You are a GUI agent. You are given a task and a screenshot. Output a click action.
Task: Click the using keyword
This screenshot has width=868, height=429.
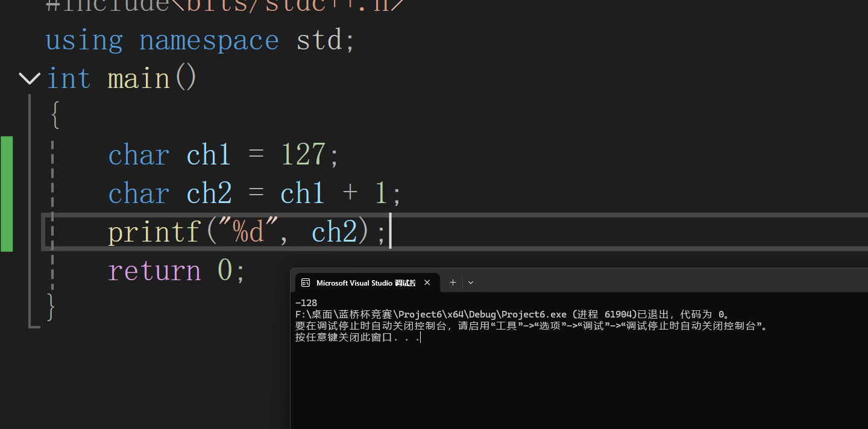click(84, 42)
